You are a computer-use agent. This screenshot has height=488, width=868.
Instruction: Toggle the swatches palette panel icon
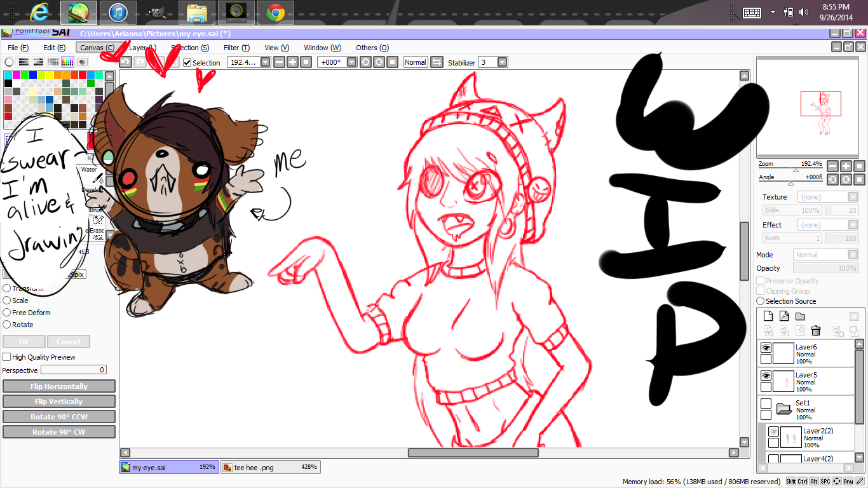pyautogui.click(x=67, y=62)
